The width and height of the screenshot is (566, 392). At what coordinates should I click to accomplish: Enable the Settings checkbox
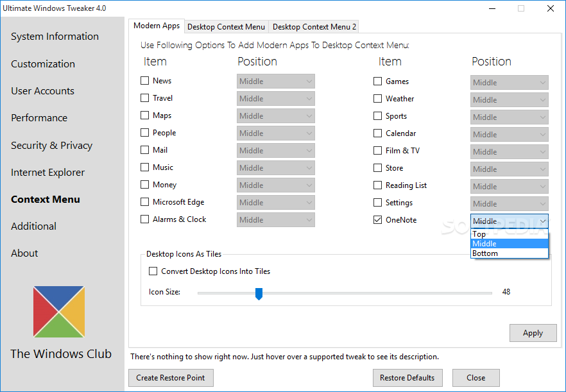coord(377,203)
